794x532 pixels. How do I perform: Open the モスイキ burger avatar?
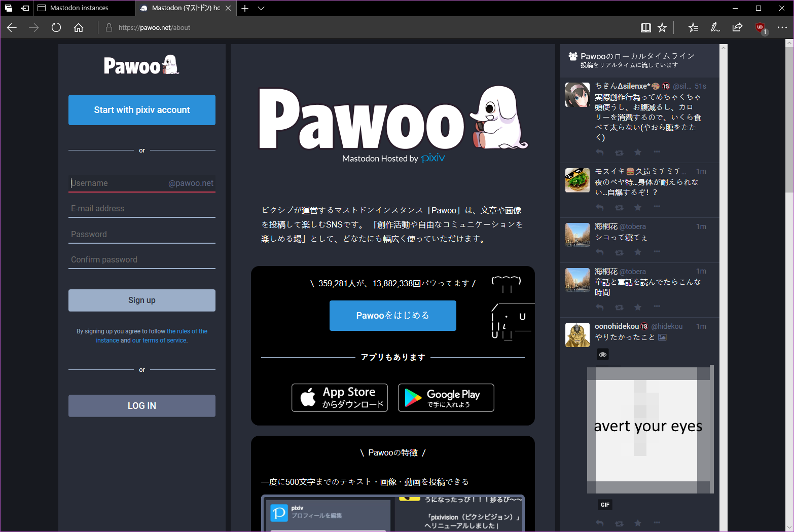[578, 180]
